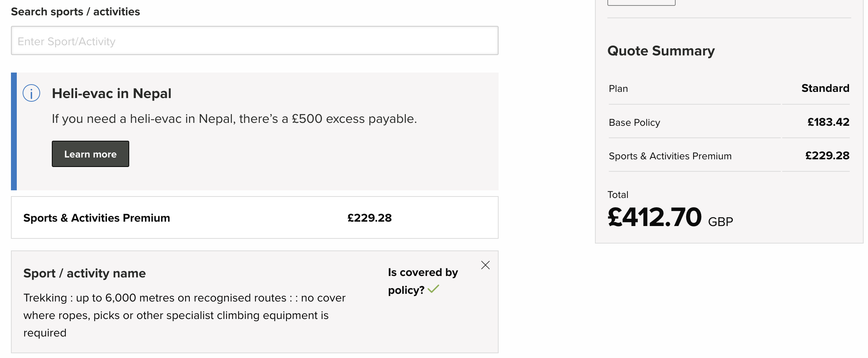Viewport: 868px width, 358px height.
Task: Click the £183.42 base policy price
Action: click(x=828, y=122)
